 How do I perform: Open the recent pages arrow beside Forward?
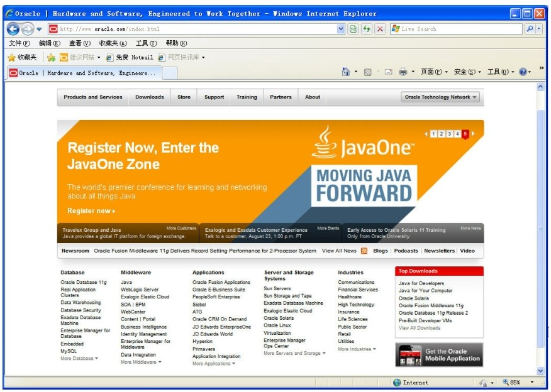[39, 29]
